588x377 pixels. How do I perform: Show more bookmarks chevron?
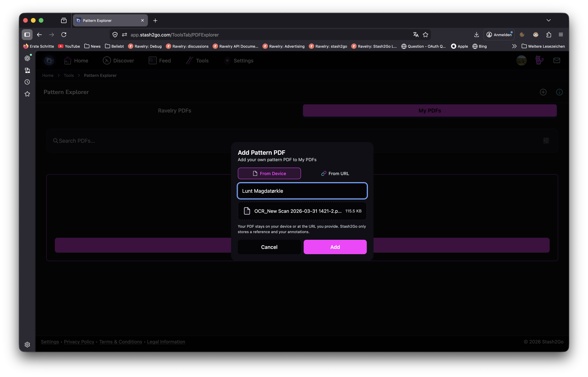coord(514,46)
